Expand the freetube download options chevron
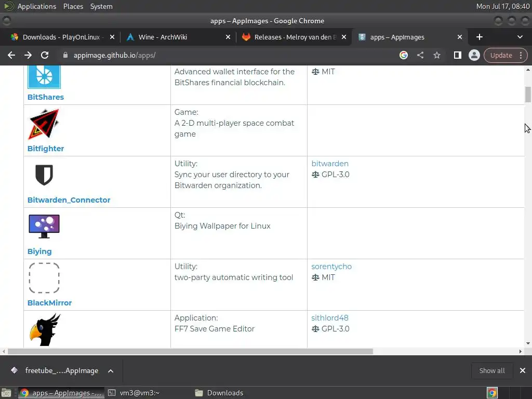 (x=111, y=371)
